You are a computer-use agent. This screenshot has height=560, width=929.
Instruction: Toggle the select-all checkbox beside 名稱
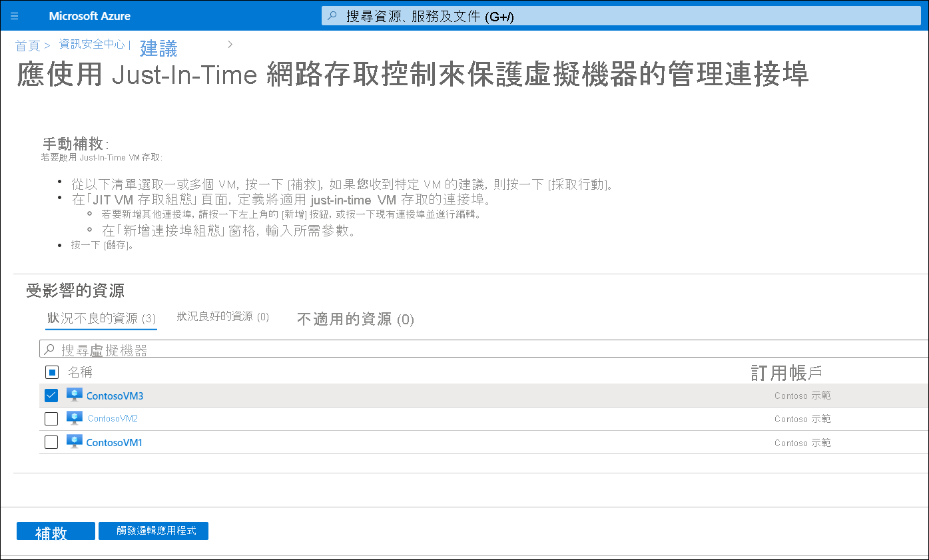pos(53,372)
